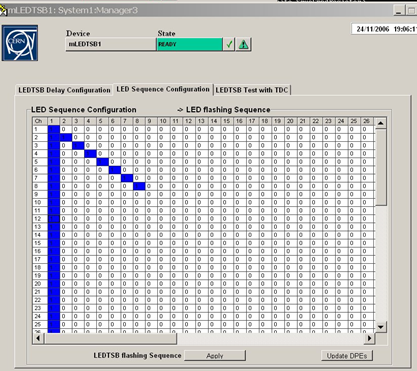Viewport: 417px width, 371px height.
Task: Open the yellow warning triangle alarm icon
Action: coord(244,44)
